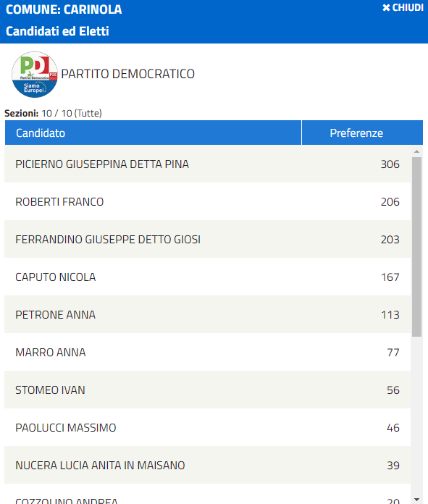The width and height of the screenshot is (428, 504).
Task: Click the candidate list scrollbar thumb
Action: click(x=416, y=247)
